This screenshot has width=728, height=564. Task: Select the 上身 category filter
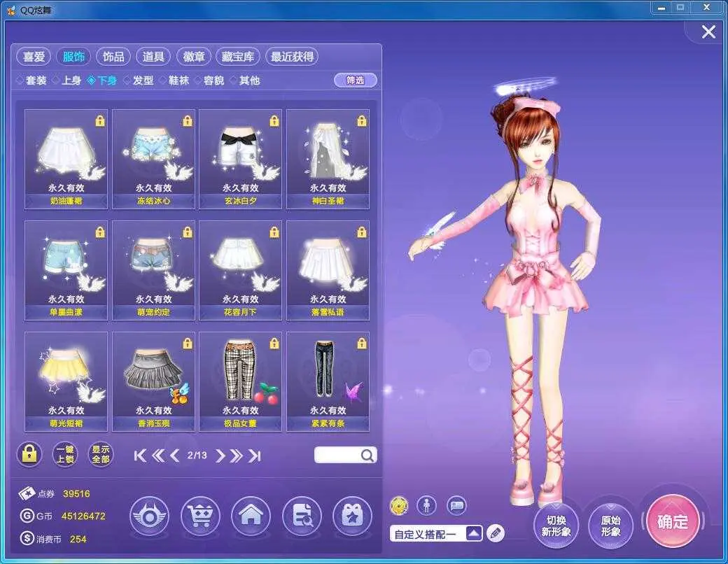tap(67, 80)
